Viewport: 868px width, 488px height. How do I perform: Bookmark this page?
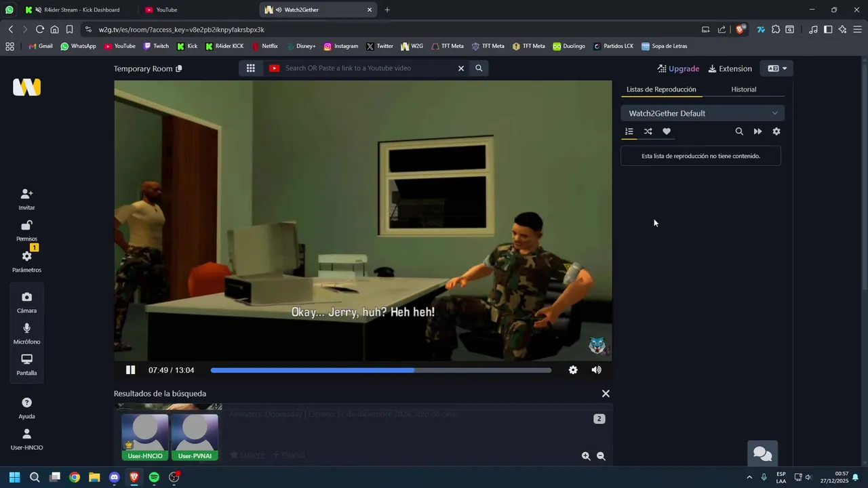point(69,29)
